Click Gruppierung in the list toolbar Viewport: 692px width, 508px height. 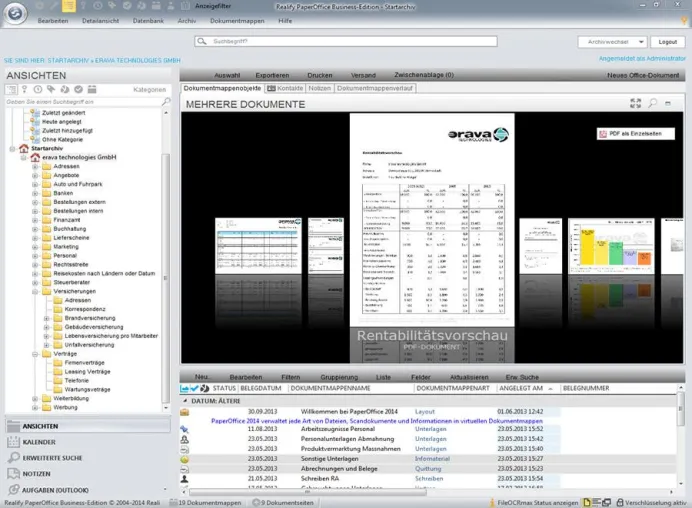click(339, 377)
